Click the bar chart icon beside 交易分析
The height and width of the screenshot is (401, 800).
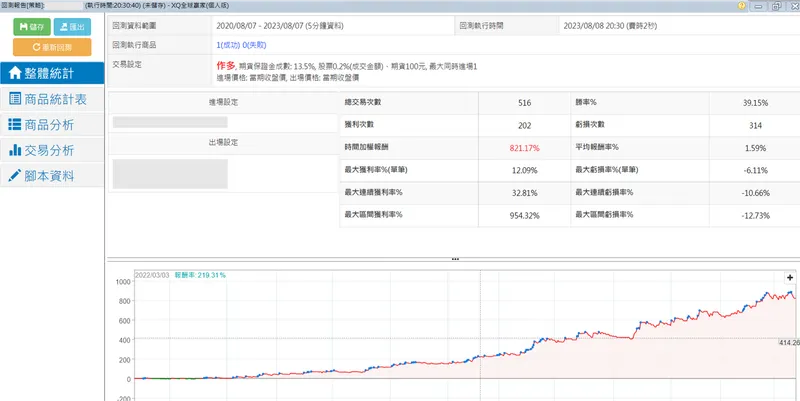pos(15,150)
